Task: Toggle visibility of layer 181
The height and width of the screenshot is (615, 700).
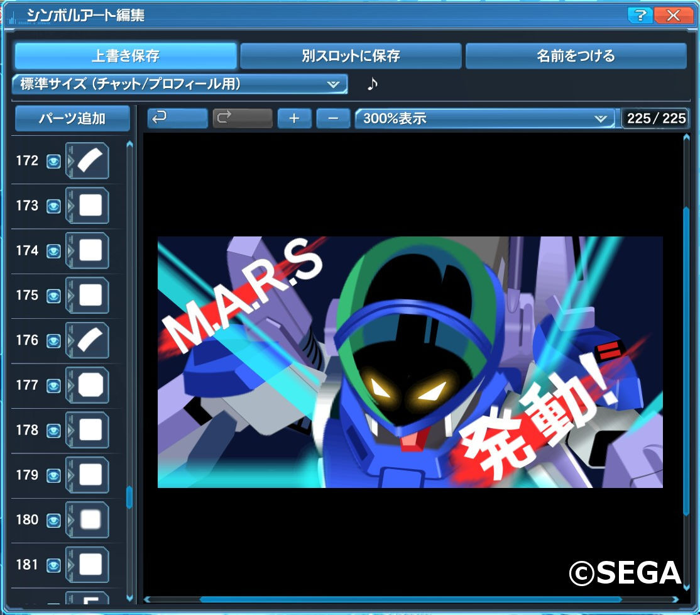Action: pyautogui.click(x=53, y=565)
